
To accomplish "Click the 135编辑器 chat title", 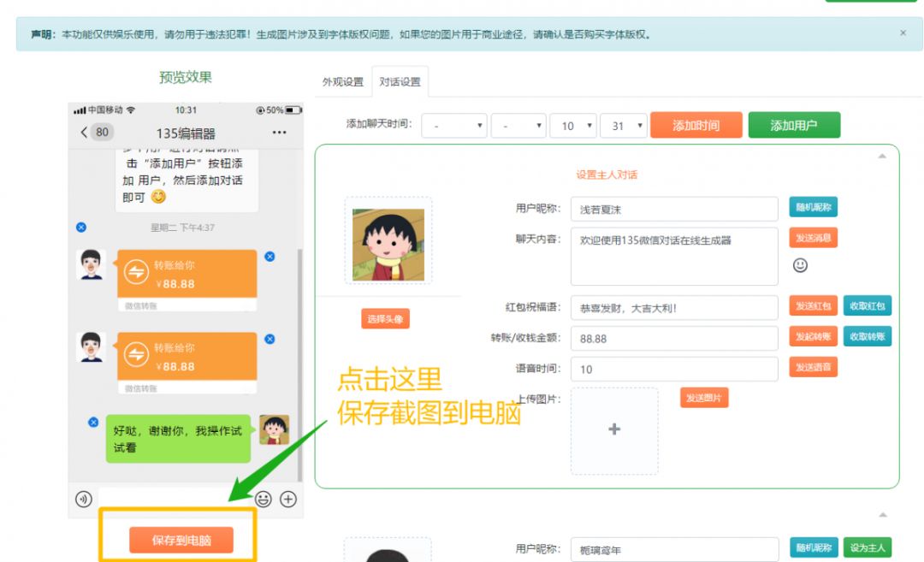I will [x=186, y=133].
